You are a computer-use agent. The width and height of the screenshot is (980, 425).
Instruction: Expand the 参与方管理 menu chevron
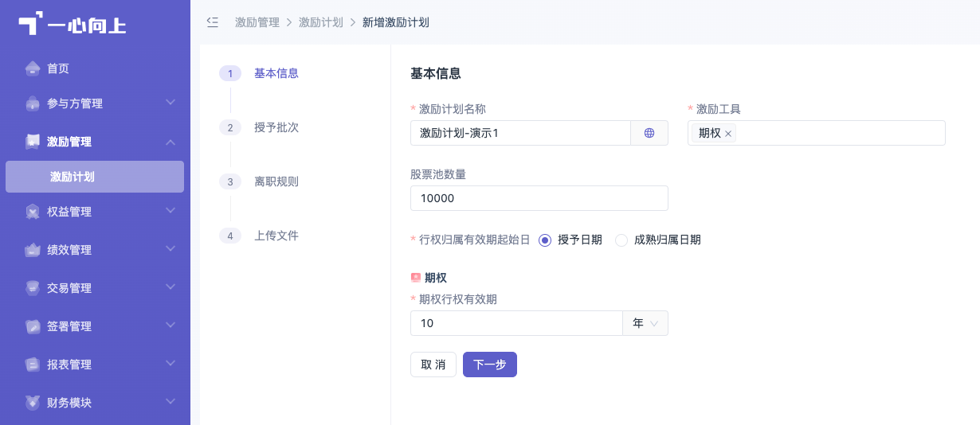171,103
